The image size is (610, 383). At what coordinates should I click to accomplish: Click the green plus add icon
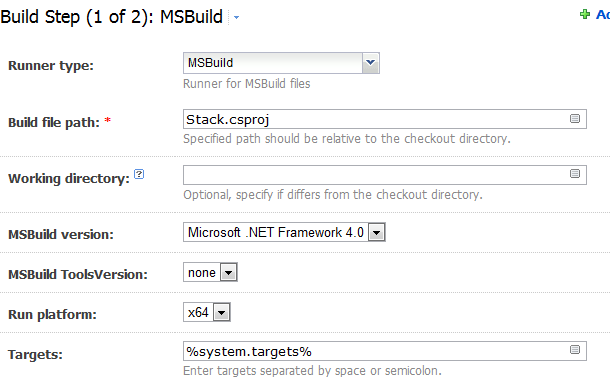click(585, 14)
